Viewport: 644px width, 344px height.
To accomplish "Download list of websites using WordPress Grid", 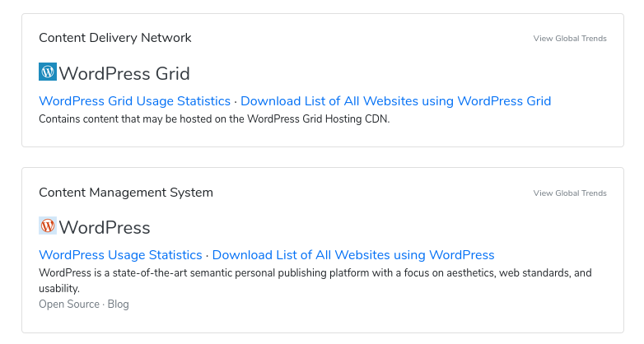I will point(395,101).
